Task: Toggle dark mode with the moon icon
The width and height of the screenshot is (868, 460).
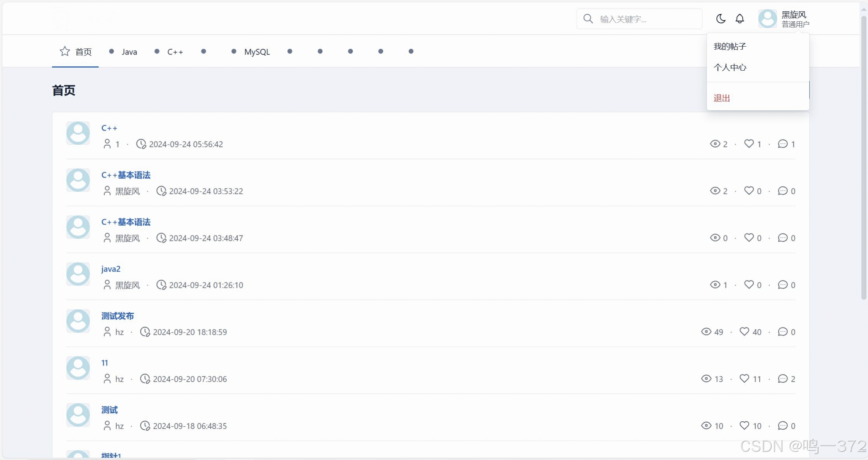Action: coord(721,19)
